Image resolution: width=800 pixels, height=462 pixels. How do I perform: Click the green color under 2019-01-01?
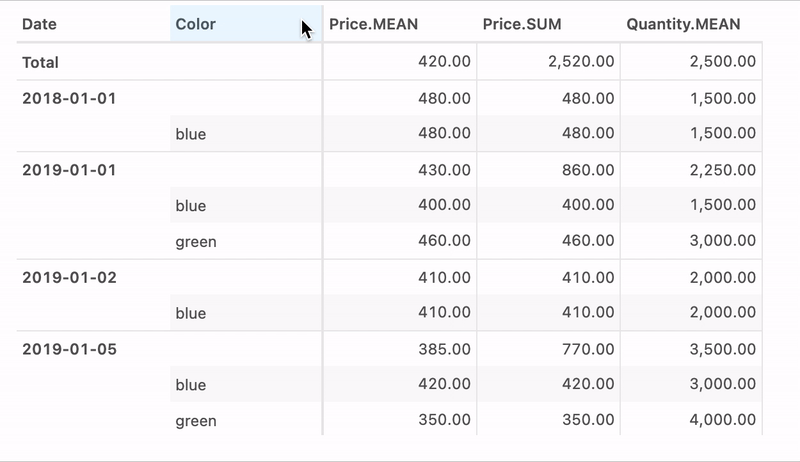(196, 242)
